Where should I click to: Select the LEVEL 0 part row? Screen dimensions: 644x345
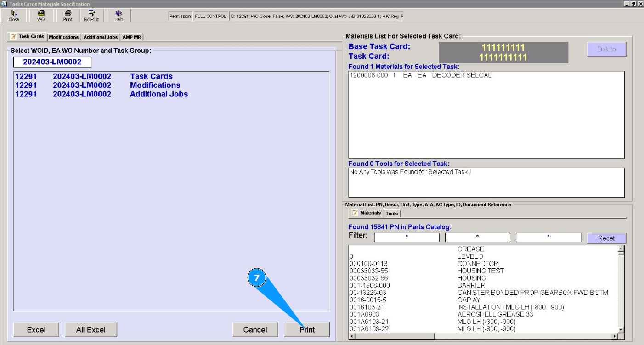pyautogui.click(x=483, y=256)
